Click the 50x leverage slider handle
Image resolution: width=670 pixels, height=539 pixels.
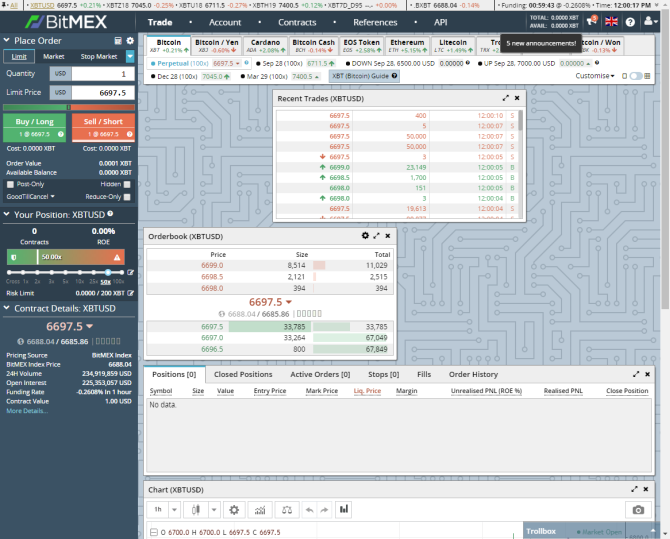pyautogui.click(x=108, y=272)
